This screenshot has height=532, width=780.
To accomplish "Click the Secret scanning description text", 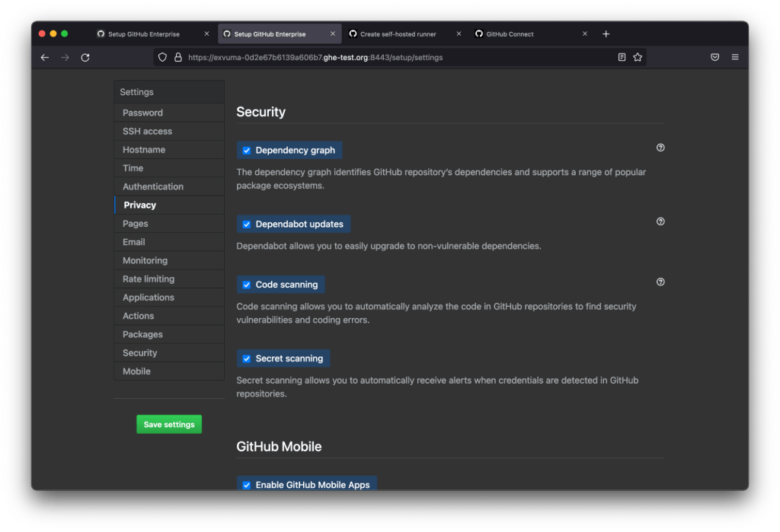I will pyautogui.click(x=437, y=387).
